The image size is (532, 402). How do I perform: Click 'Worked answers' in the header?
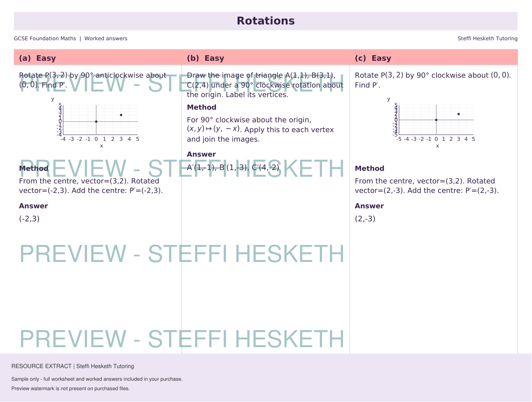coord(106,39)
